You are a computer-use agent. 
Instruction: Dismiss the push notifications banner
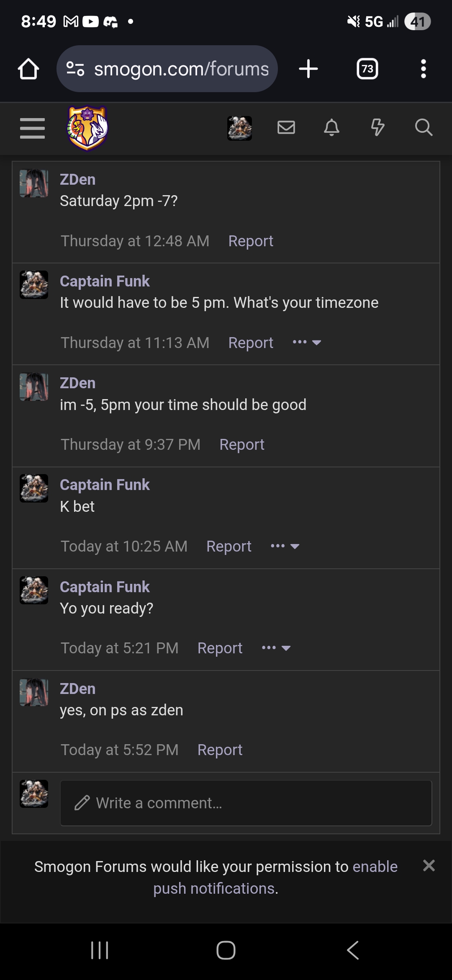[x=429, y=866]
